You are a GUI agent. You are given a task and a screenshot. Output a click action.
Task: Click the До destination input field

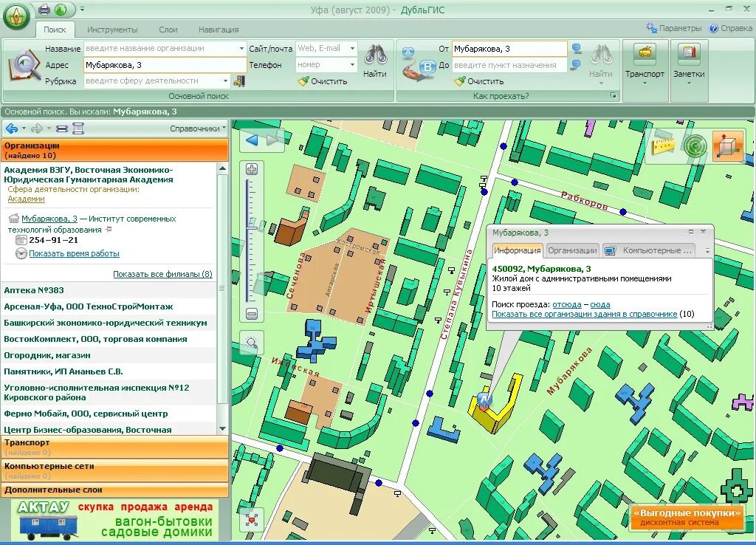[x=509, y=65]
